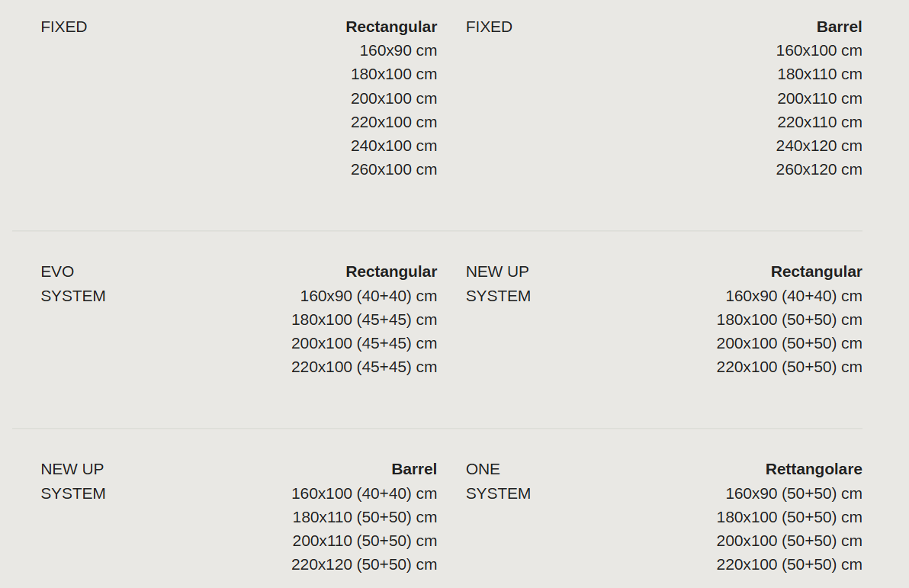This screenshot has height=588, width=909.
Task: Select 160x90 (40+40) cm under NEW UP Rectangular
Action: (794, 296)
